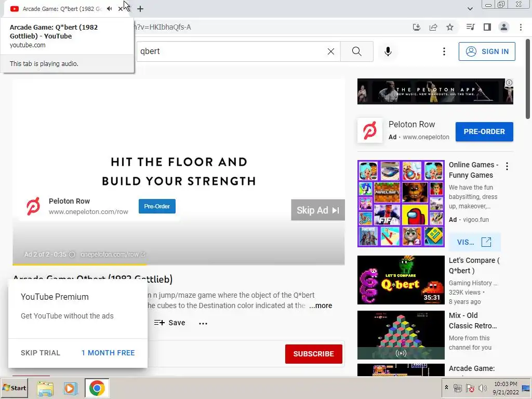
Task: Click the 35:31 duration badge
Action: coord(432,298)
